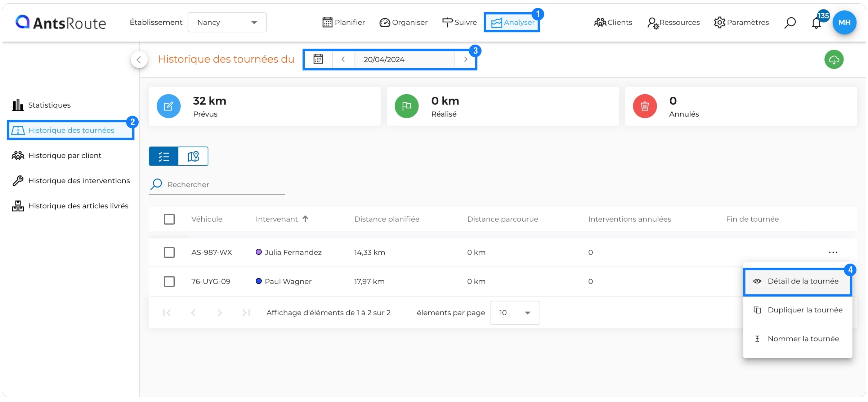Screen dimensions: 868x402
Task: Open Historique des interventions
Action: click(71, 181)
